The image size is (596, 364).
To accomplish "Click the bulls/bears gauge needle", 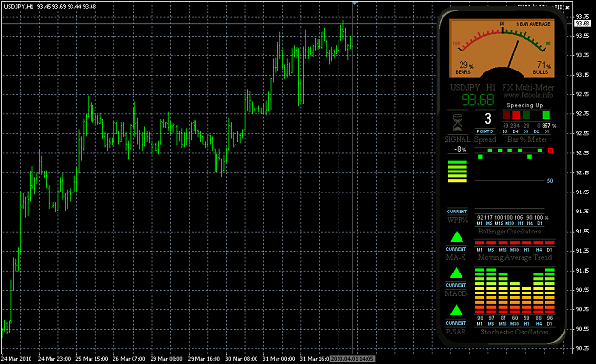I will pos(514,53).
